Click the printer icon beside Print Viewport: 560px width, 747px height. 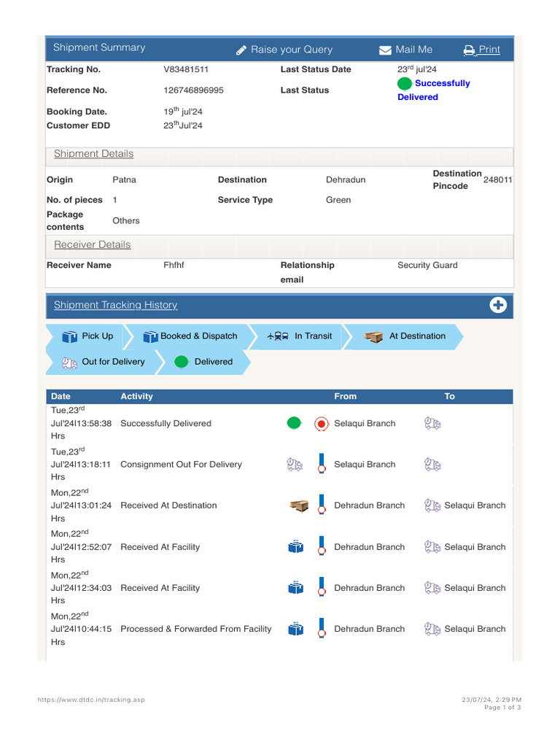click(x=470, y=50)
